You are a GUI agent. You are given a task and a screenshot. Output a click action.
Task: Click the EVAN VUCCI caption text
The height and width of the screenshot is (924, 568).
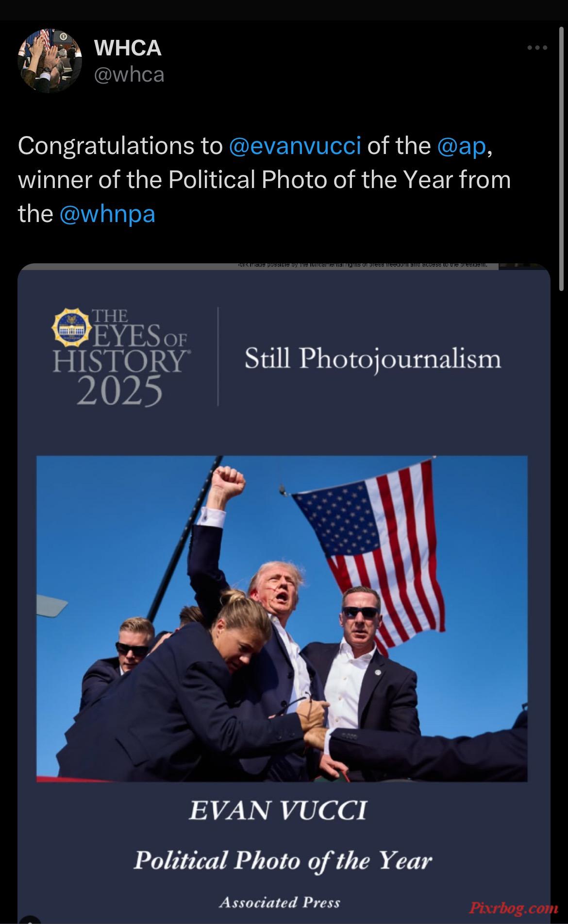point(277,810)
